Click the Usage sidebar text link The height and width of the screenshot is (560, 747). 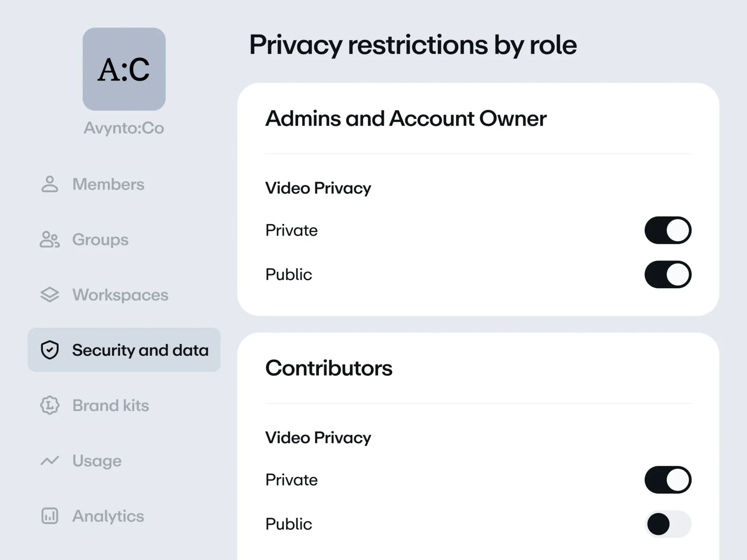pyautogui.click(x=97, y=461)
